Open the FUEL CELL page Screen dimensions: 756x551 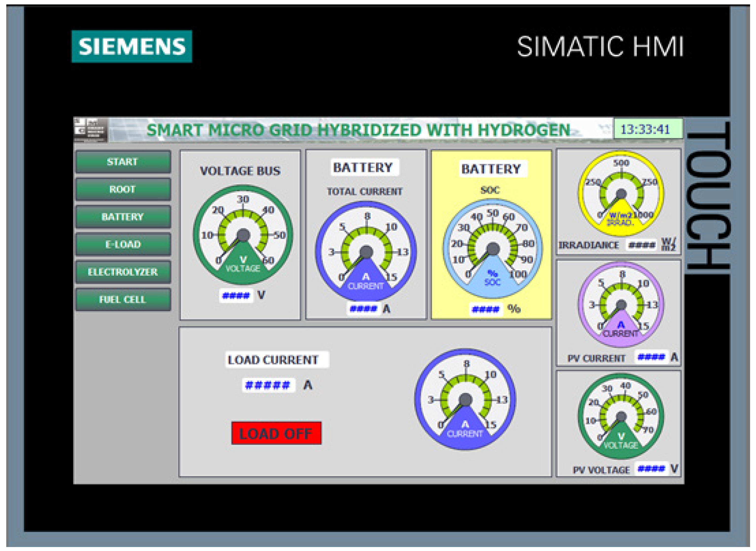123,300
